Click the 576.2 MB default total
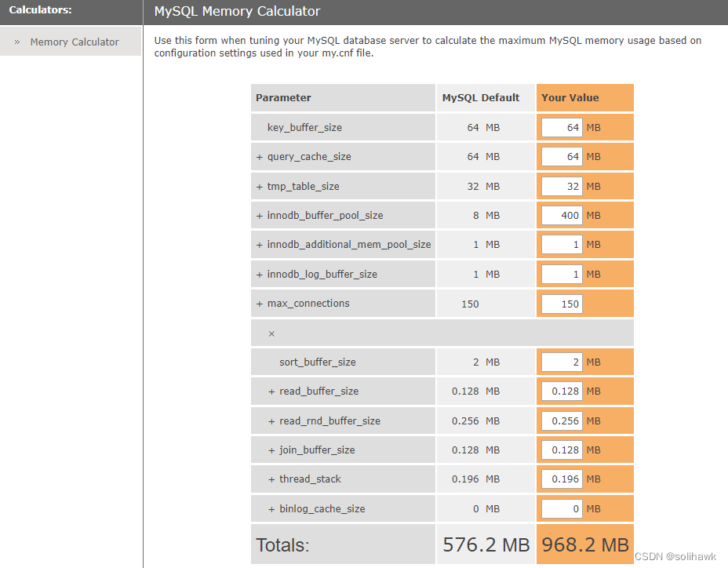This screenshot has height=568, width=728. 486,544
